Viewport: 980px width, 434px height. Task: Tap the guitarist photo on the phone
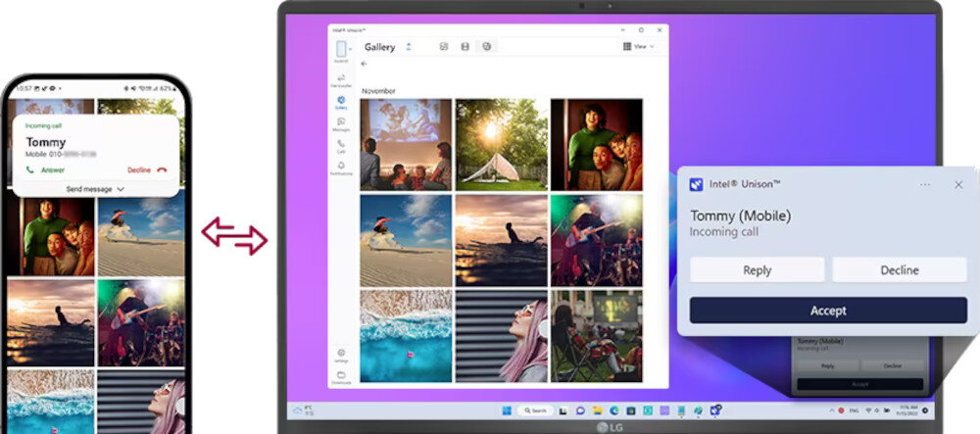pos(141,322)
